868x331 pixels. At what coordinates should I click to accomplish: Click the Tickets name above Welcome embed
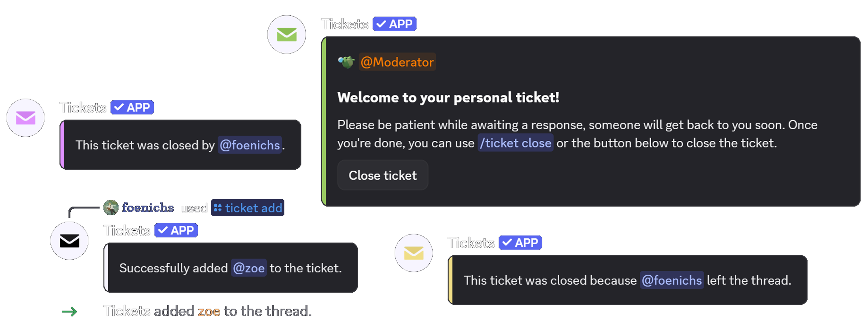point(344,24)
